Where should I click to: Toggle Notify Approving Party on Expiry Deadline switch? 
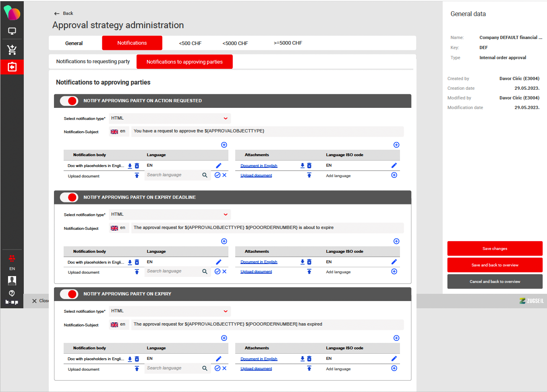(69, 197)
